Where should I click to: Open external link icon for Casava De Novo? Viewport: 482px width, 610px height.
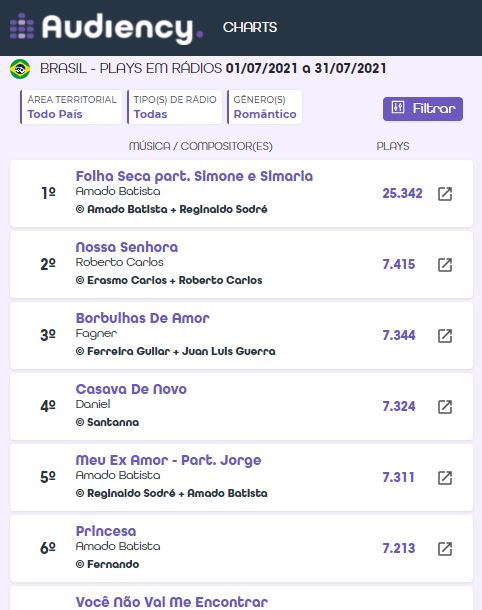point(445,407)
